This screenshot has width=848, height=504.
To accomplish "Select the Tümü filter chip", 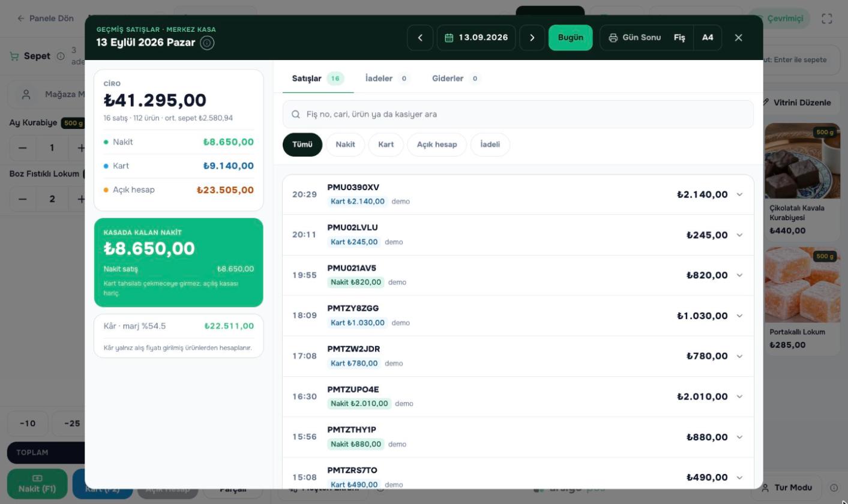I will click(x=302, y=145).
